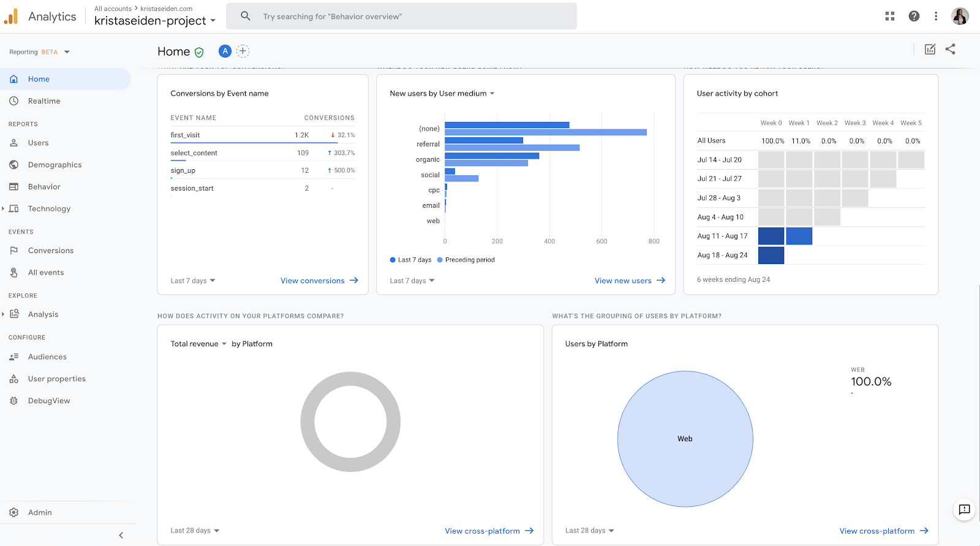
Task: Click the share report icon
Action: pyautogui.click(x=950, y=49)
